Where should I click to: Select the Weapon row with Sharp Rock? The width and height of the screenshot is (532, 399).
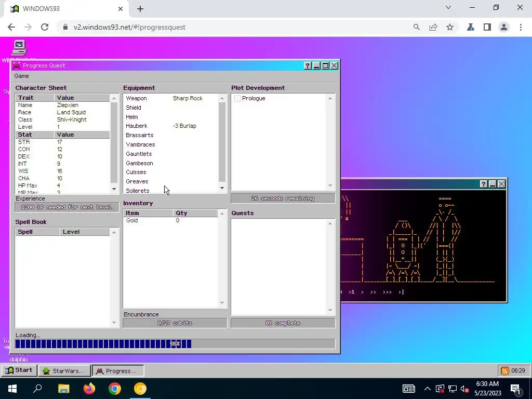coord(171,98)
